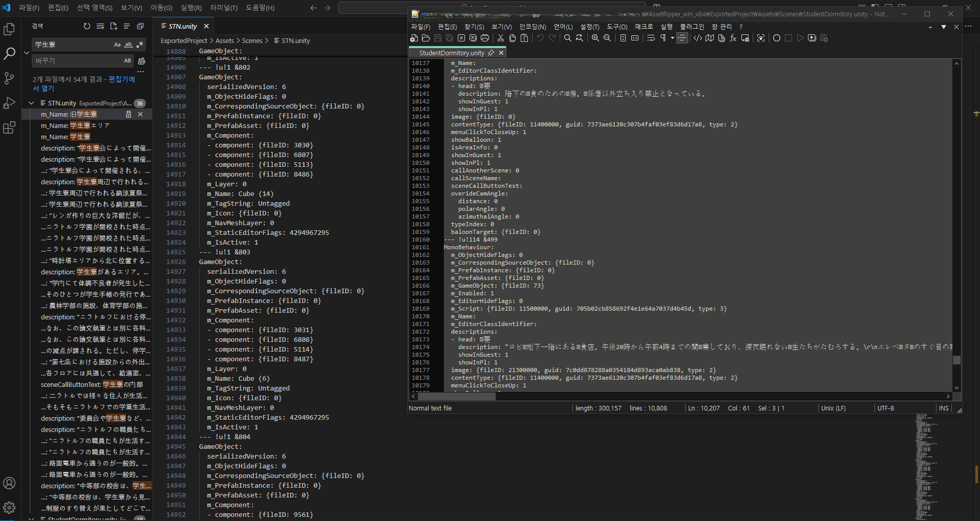
Task: Open the Manage gear icon in VS Code
Action: (9, 508)
